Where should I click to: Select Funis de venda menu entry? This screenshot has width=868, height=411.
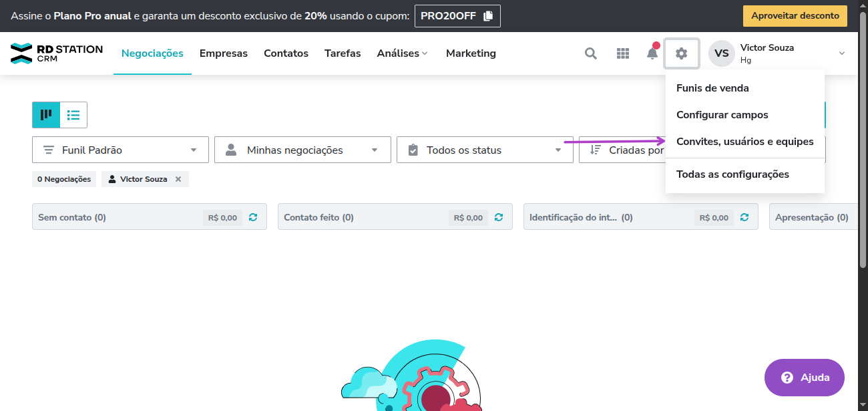pyautogui.click(x=745, y=88)
